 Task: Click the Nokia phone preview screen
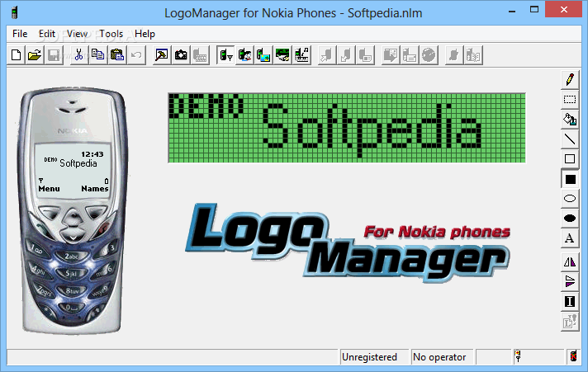tap(73, 171)
